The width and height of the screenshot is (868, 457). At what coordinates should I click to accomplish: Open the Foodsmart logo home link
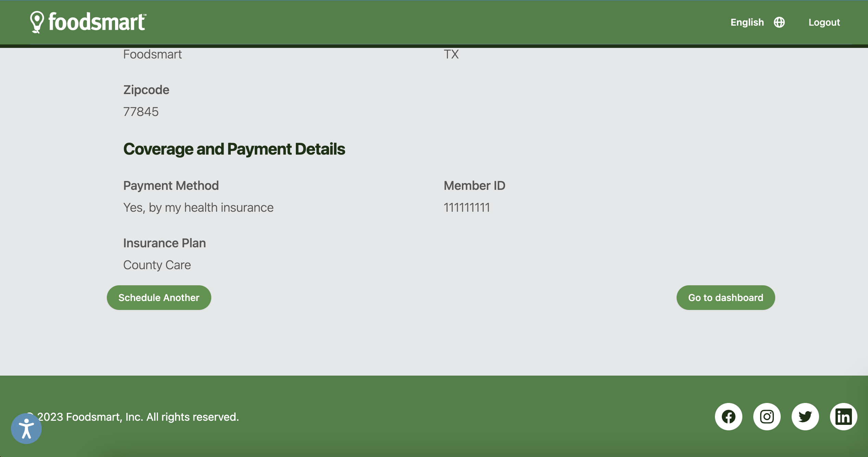[88, 22]
